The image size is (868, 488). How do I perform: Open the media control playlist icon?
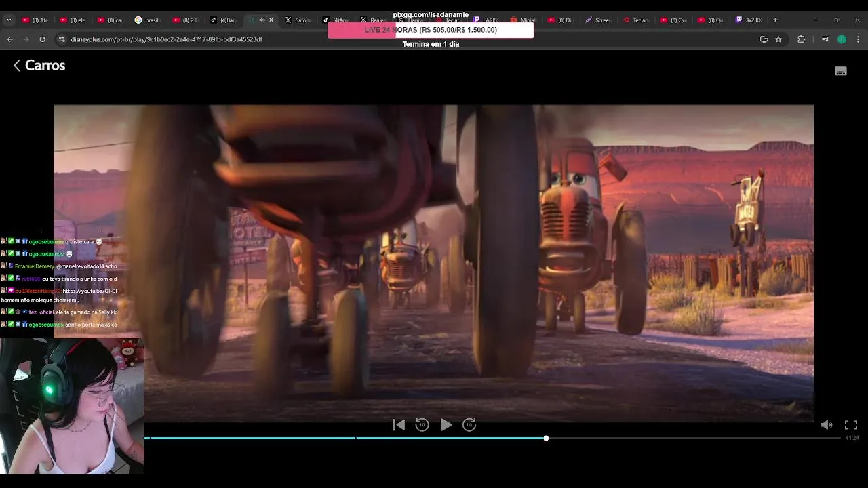pyautogui.click(x=825, y=39)
